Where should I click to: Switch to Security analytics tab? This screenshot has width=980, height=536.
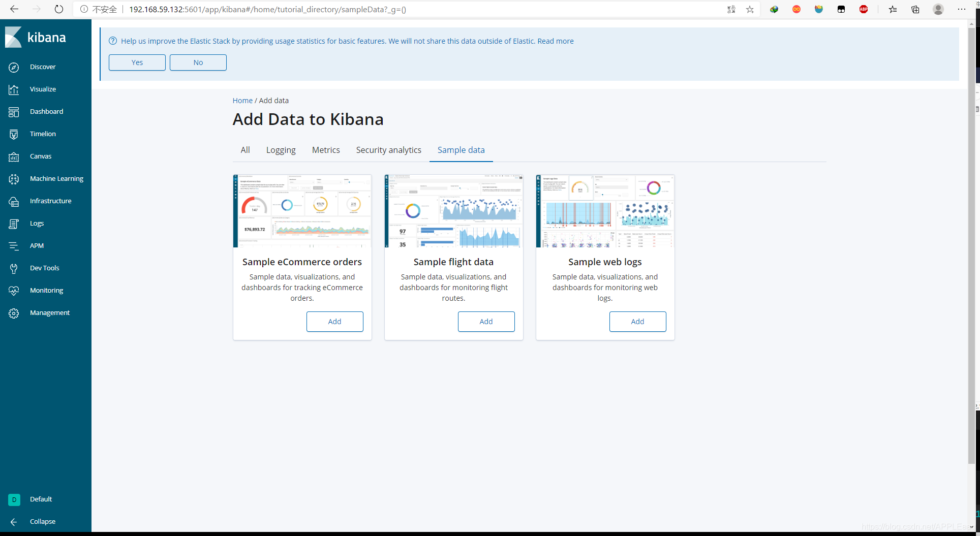click(x=388, y=150)
